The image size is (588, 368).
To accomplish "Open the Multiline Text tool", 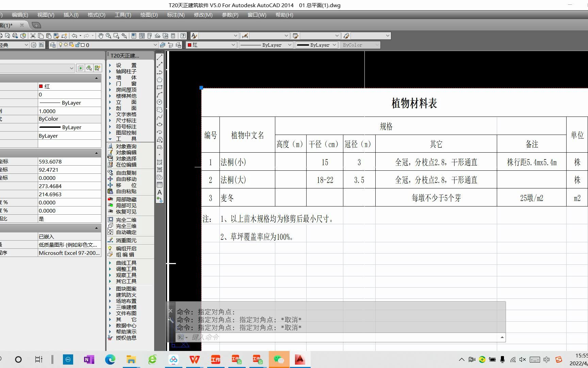I will 160,191.
